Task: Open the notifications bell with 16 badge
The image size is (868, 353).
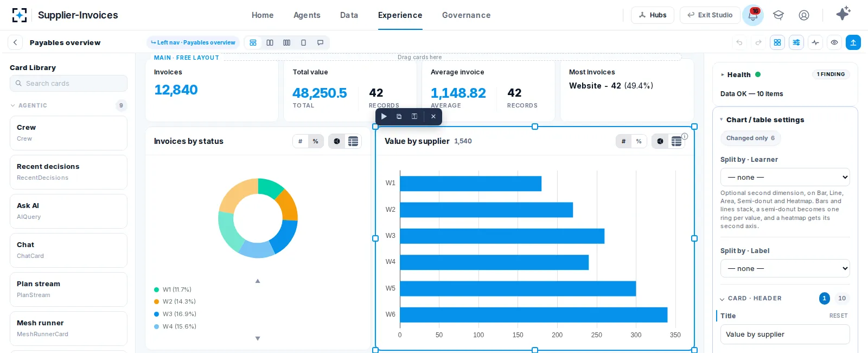Action: (753, 15)
